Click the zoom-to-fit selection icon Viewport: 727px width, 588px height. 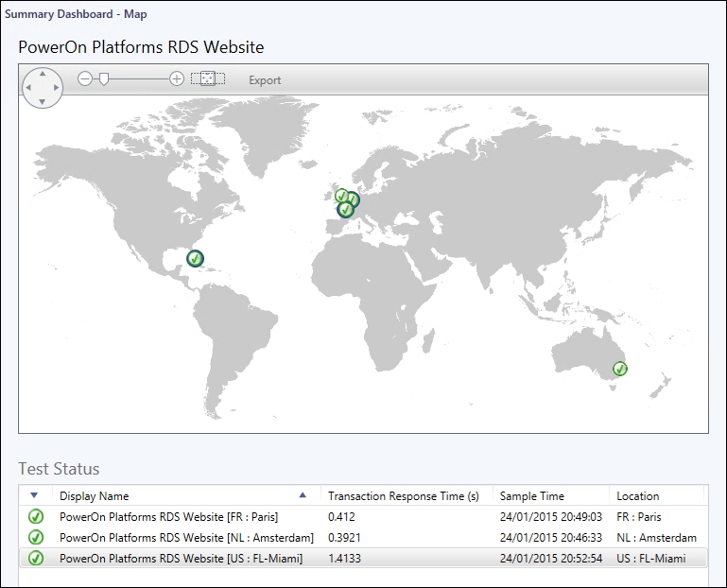pos(208,78)
